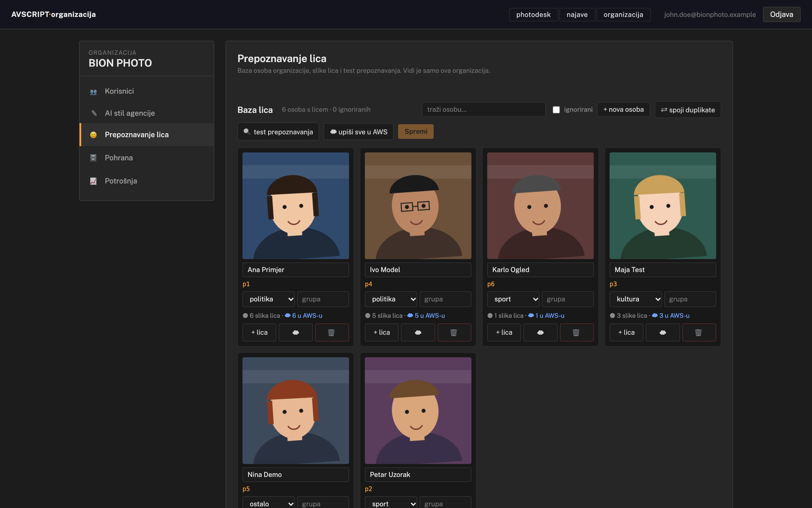Click '3 u AWS-u' on Maja Test card
The image size is (812, 508).
[671, 316]
